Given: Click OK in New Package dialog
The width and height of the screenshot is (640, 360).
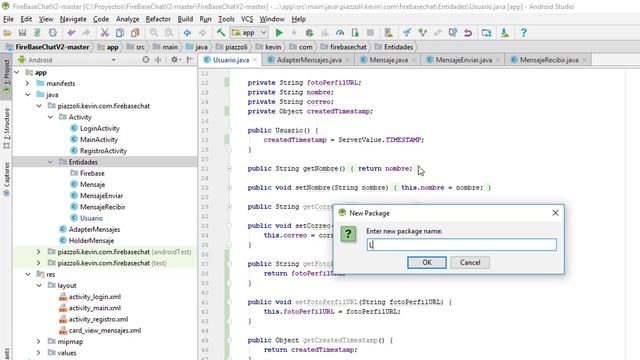Looking at the screenshot, I should click(427, 262).
